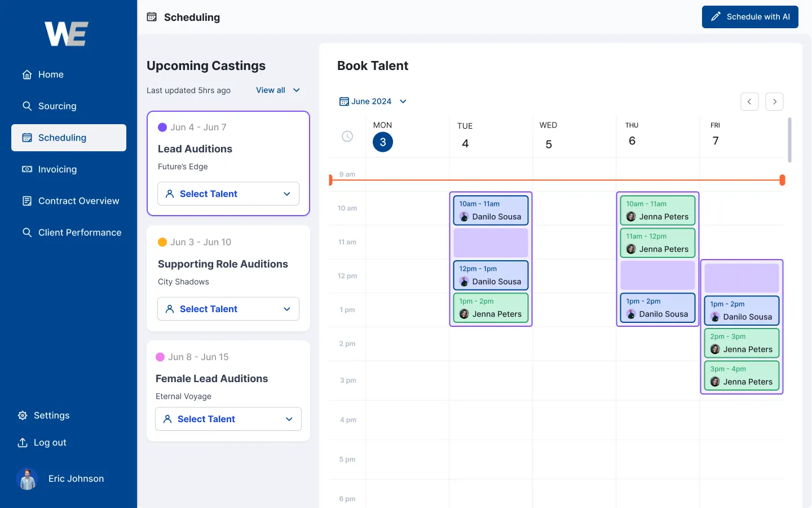Open Select Talent dropdown for Supporting Role Auditions
This screenshot has height=508, width=812.
coord(228,309)
